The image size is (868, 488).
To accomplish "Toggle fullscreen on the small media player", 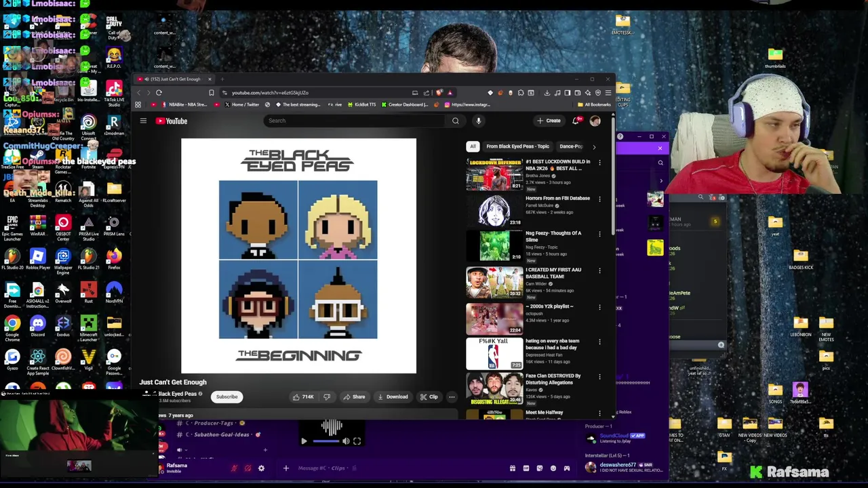I will pyautogui.click(x=357, y=441).
